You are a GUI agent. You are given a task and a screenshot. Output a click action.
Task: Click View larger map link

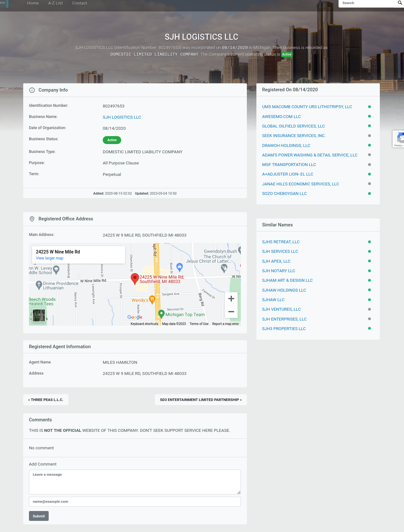[50, 258]
